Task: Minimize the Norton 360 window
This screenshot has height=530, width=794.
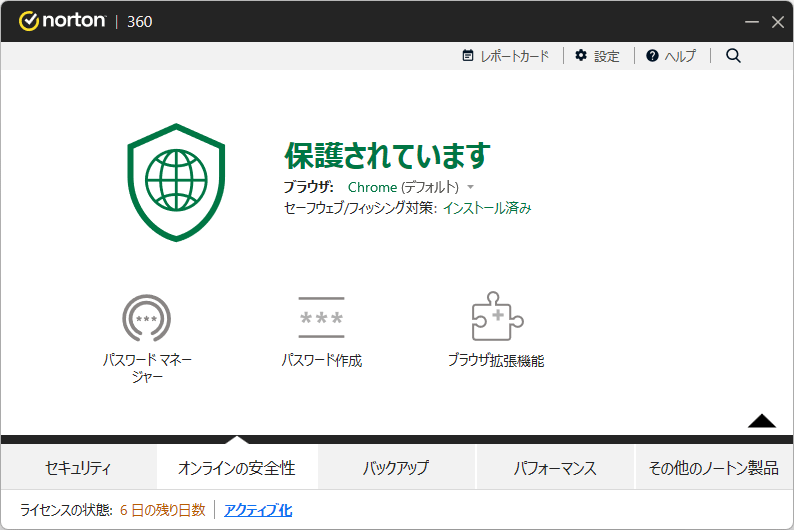Action: (751, 22)
